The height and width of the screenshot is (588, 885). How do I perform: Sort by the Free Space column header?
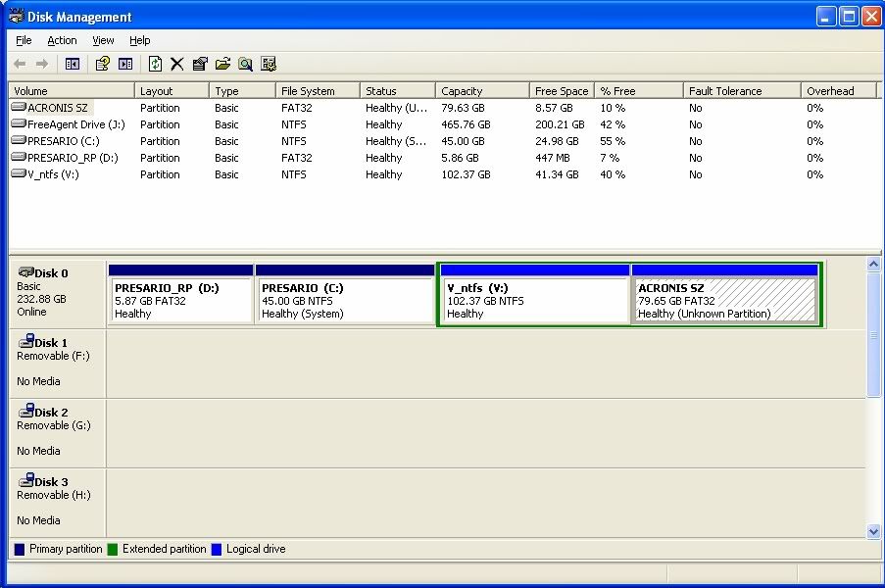pyautogui.click(x=562, y=91)
